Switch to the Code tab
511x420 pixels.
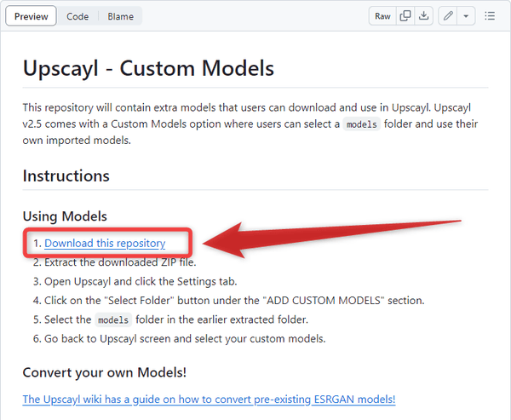click(78, 16)
